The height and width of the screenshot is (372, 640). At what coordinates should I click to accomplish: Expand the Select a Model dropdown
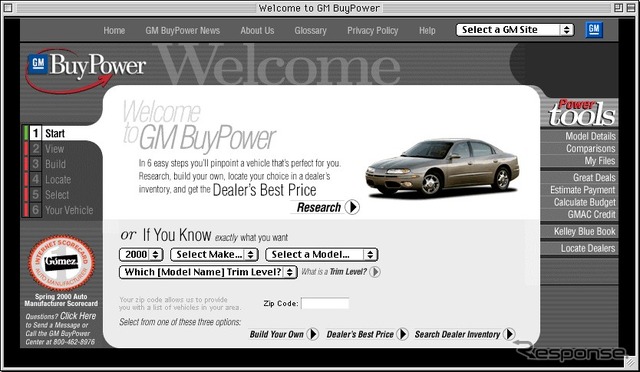coord(322,254)
